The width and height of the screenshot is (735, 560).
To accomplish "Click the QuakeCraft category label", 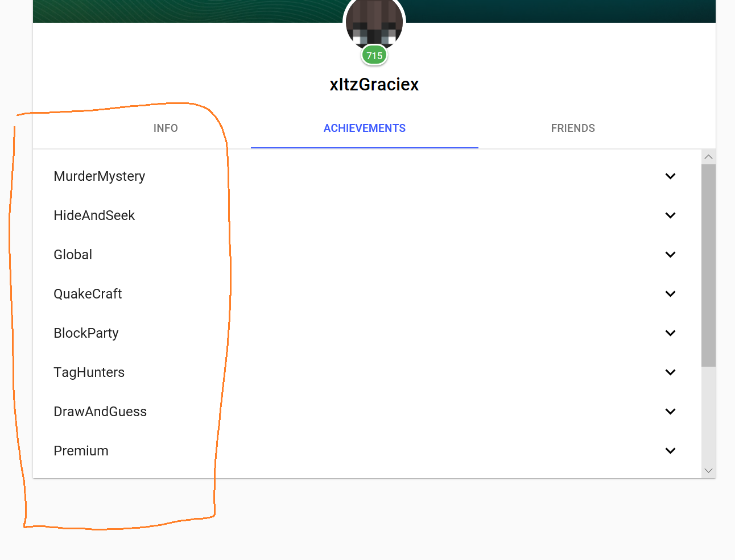I will [x=88, y=294].
